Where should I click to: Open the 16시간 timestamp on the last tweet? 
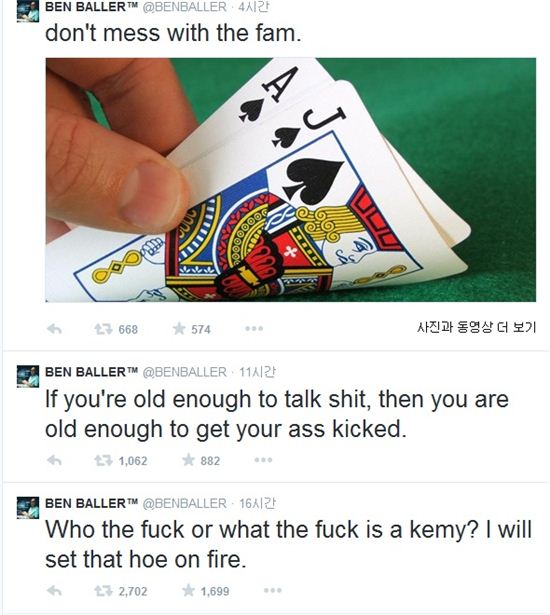257,503
